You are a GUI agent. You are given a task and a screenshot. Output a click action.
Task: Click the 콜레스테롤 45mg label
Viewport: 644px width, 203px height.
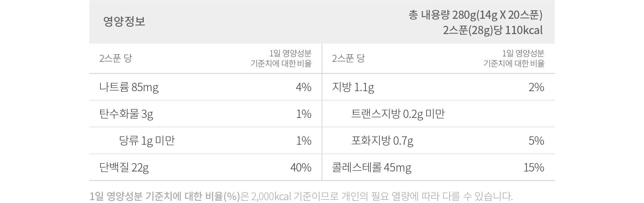[x=372, y=167]
